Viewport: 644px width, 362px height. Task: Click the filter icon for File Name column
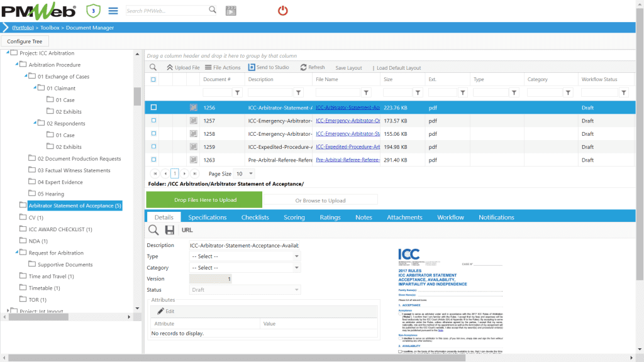367,93
